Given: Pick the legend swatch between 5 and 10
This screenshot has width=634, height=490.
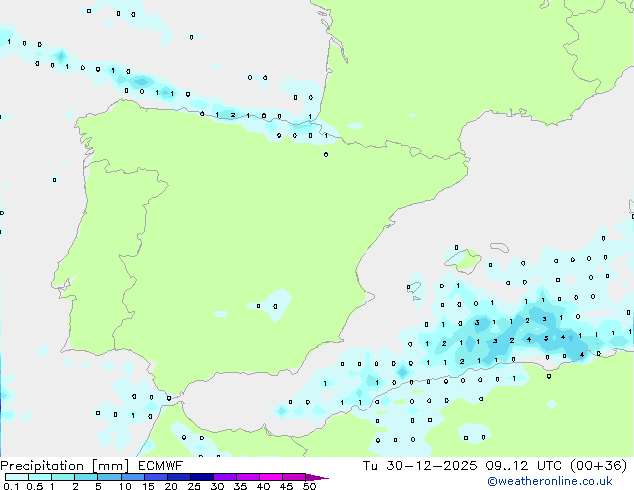Looking at the screenshot, I should pyautogui.click(x=109, y=477).
